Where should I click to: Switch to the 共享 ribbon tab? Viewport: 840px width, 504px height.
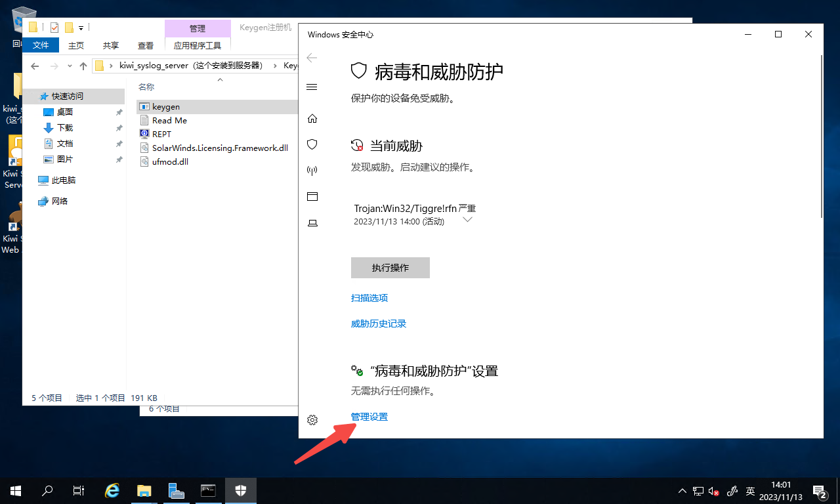(111, 45)
